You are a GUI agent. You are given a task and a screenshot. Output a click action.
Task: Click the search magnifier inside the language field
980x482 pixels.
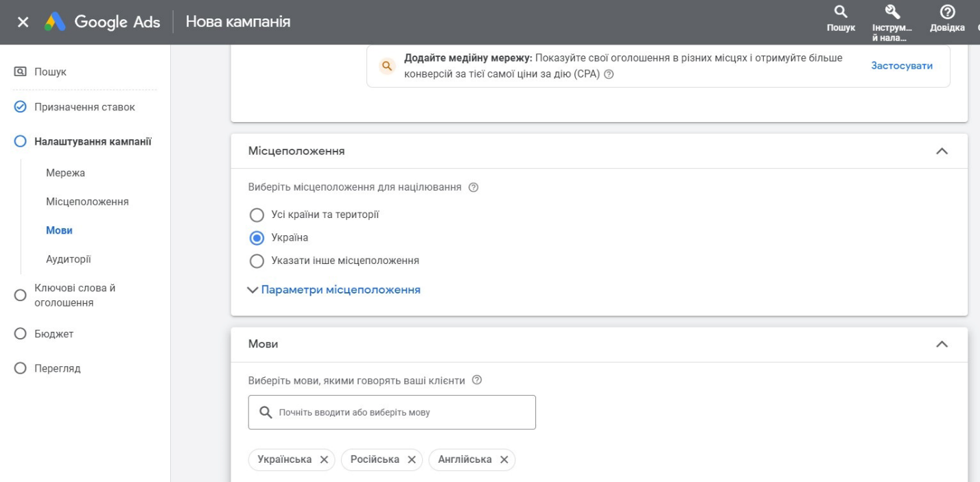(264, 411)
